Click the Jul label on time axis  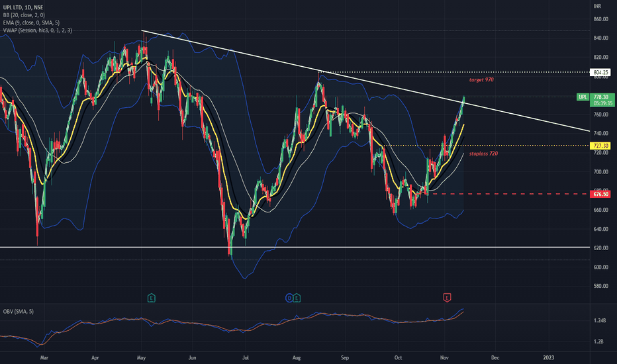click(245, 357)
